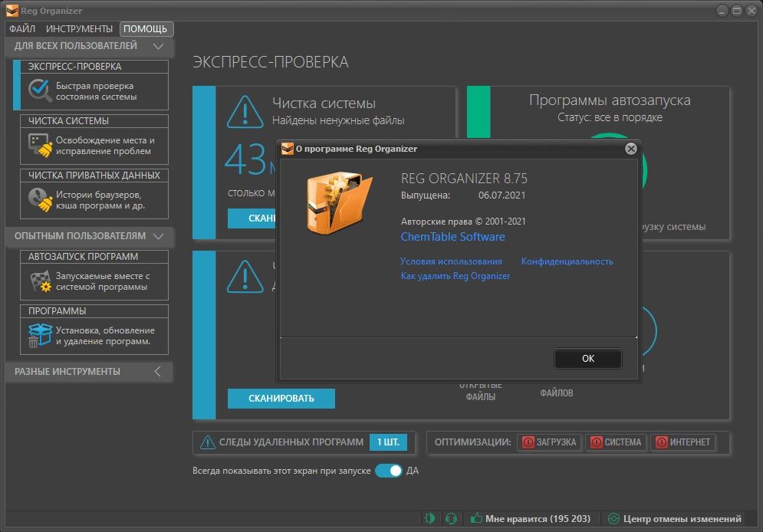763x532 pixels.
Task: Click the private data cleanup disc icon
Action: tap(41, 199)
